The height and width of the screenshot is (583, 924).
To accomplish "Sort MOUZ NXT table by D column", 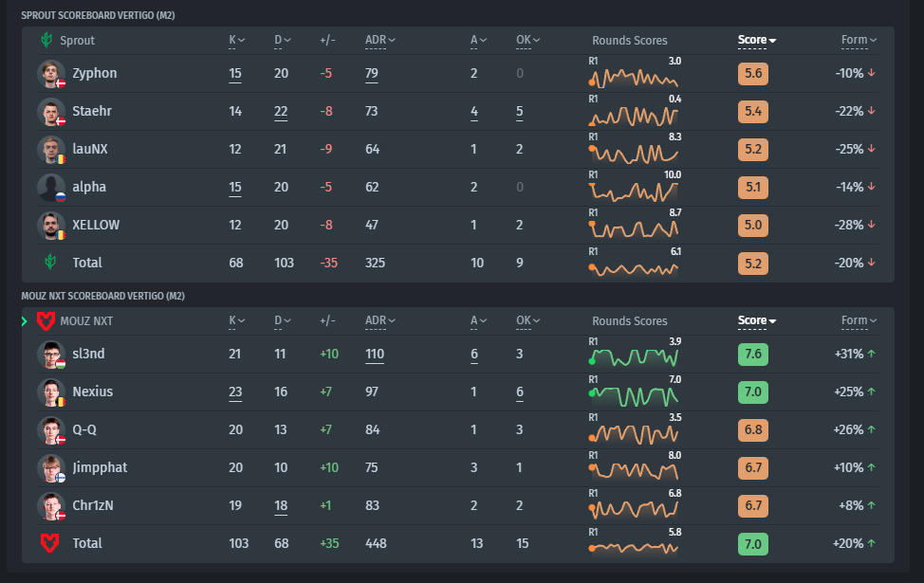I will [x=283, y=321].
